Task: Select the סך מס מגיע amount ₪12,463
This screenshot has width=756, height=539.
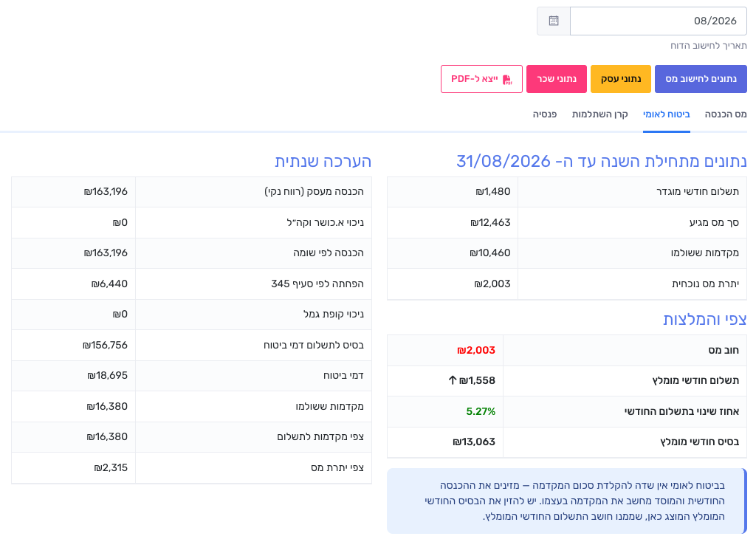Action: [490, 222]
